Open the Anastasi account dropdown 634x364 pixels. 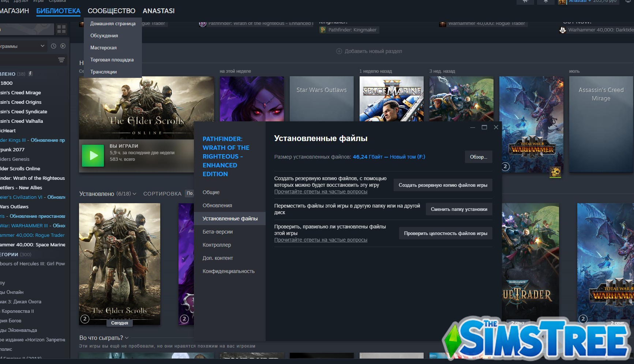[x=589, y=1]
